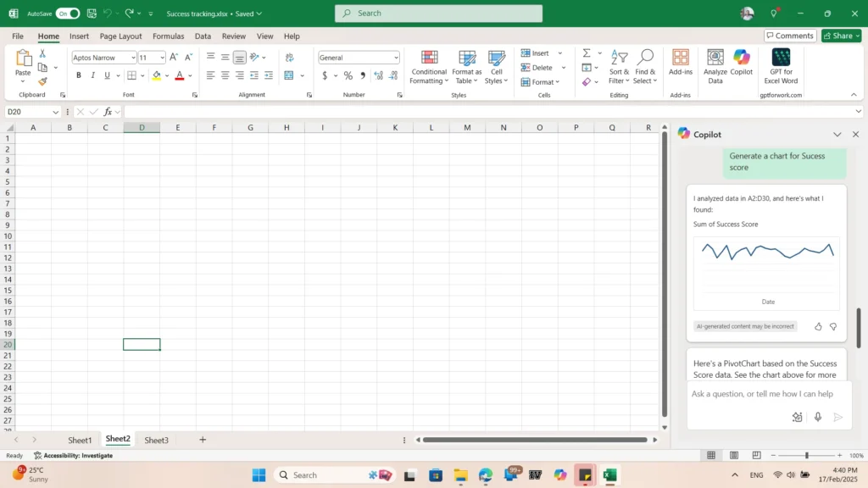Expand the Name Box dropdown arrow
This screenshot has width=868, height=488.
(x=55, y=113)
